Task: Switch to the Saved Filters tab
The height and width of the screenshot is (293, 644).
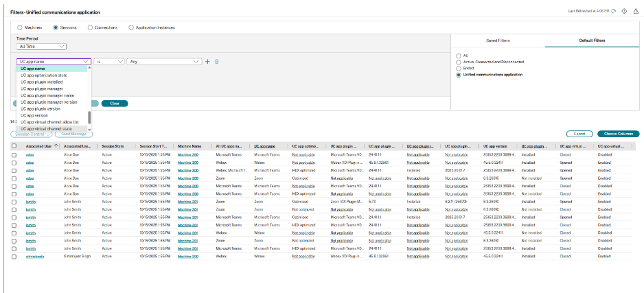Action: [498, 40]
